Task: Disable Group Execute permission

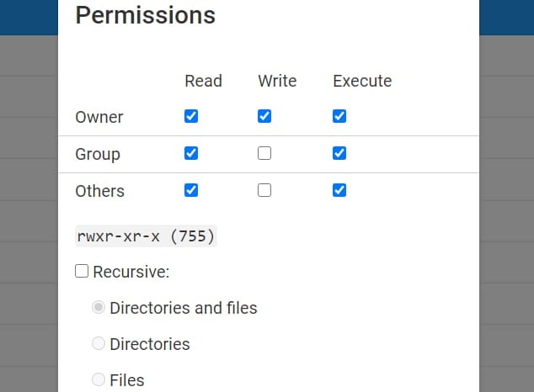Action: click(339, 153)
